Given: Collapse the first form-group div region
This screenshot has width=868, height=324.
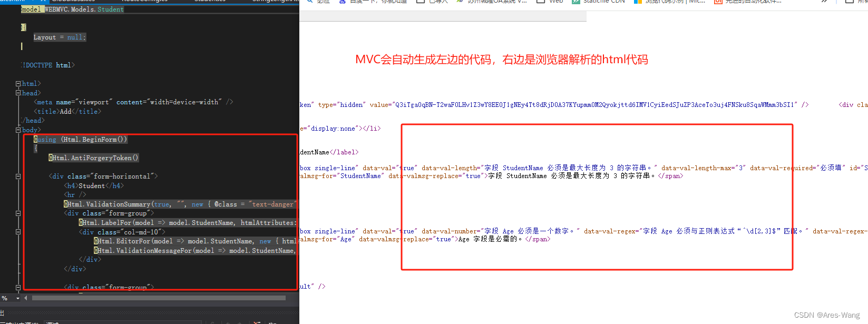Looking at the screenshot, I should click(18, 213).
